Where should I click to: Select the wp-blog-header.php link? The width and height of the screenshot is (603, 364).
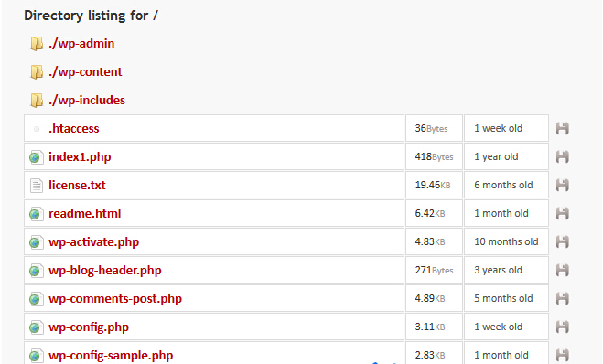click(x=105, y=270)
